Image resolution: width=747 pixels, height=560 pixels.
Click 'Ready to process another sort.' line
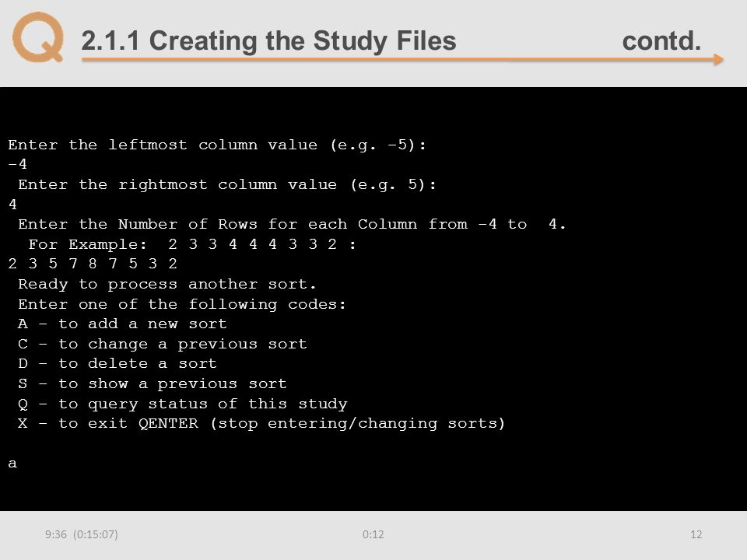[x=167, y=285]
